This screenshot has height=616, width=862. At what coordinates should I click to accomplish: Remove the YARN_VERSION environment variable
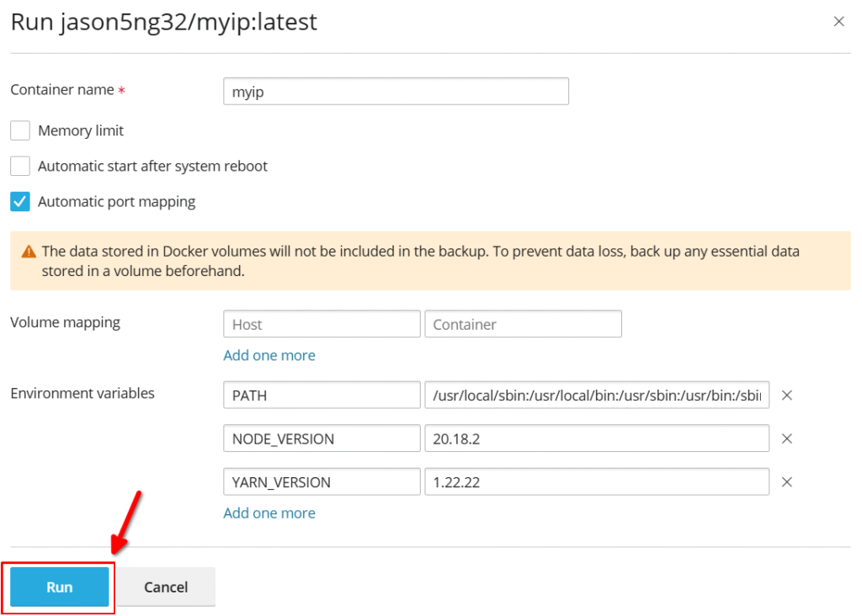787,482
